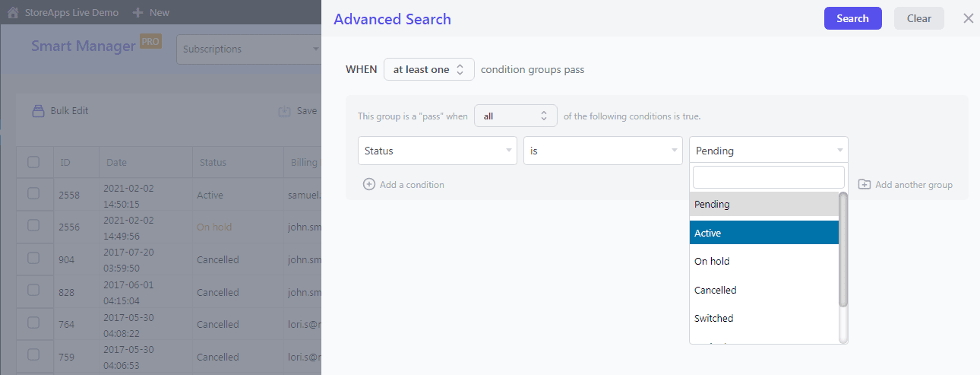This screenshot has width=980, height=375.
Task: Open the 'at least one' selector
Action: [x=428, y=69]
